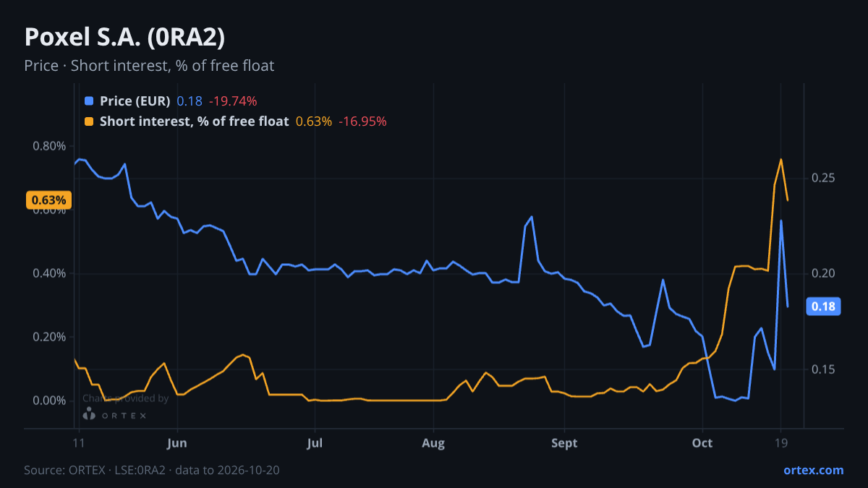868x488 pixels.
Task: Select 'Short interest, % of free float' legend label
Action: 195,121
